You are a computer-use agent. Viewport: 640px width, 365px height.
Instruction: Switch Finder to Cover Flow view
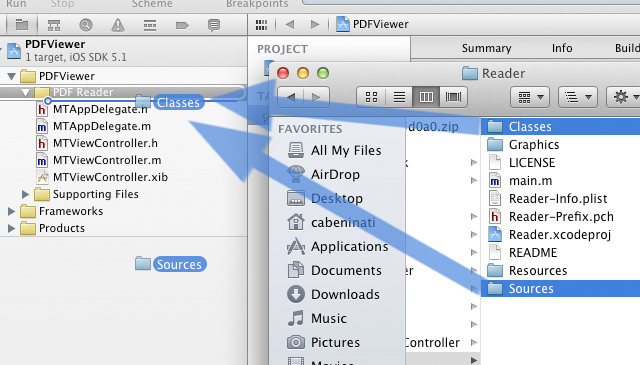point(453,97)
